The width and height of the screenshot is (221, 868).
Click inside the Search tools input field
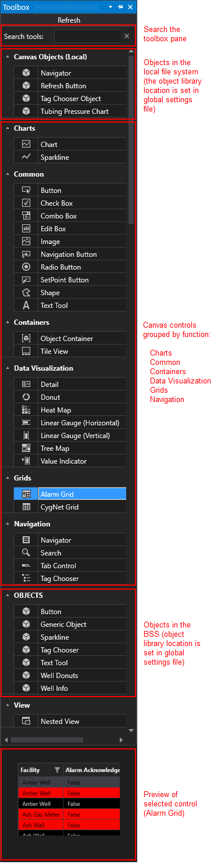pyautogui.click(x=87, y=36)
